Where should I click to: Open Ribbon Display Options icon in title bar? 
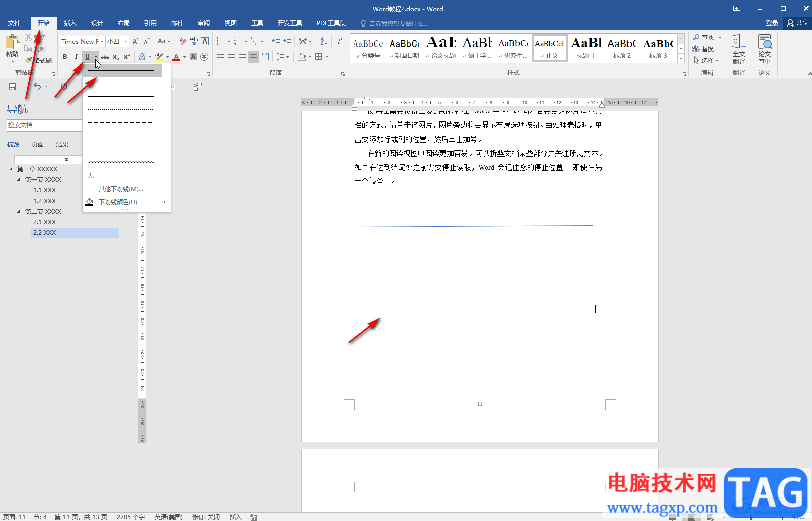pyautogui.click(x=736, y=9)
